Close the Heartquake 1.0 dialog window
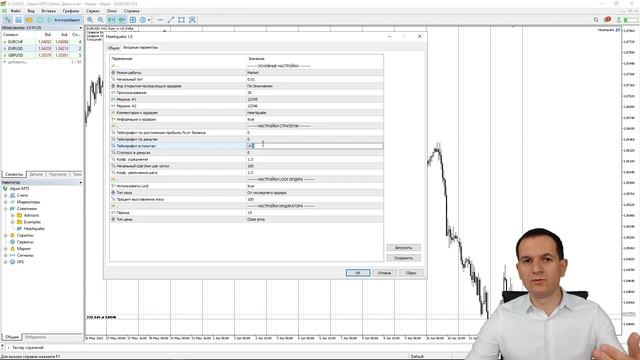The image size is (640, 360). pos(420,36)
